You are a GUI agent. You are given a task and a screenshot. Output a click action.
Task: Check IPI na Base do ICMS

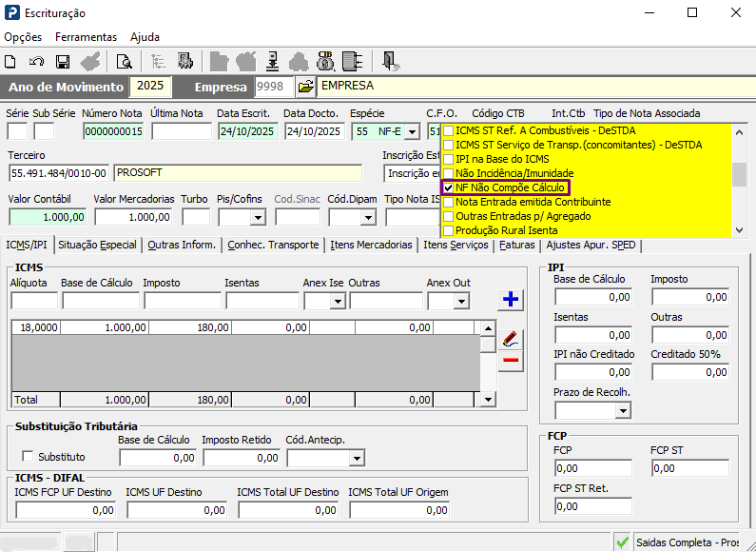click(x=449, y=159)
